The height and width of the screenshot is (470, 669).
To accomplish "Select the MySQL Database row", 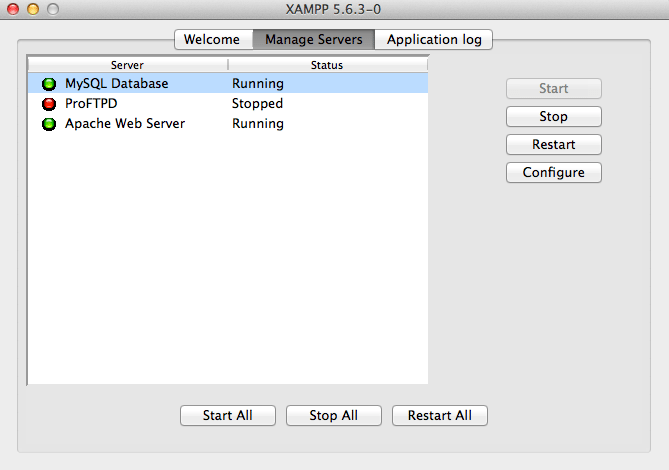I will [x=228, y=83].
